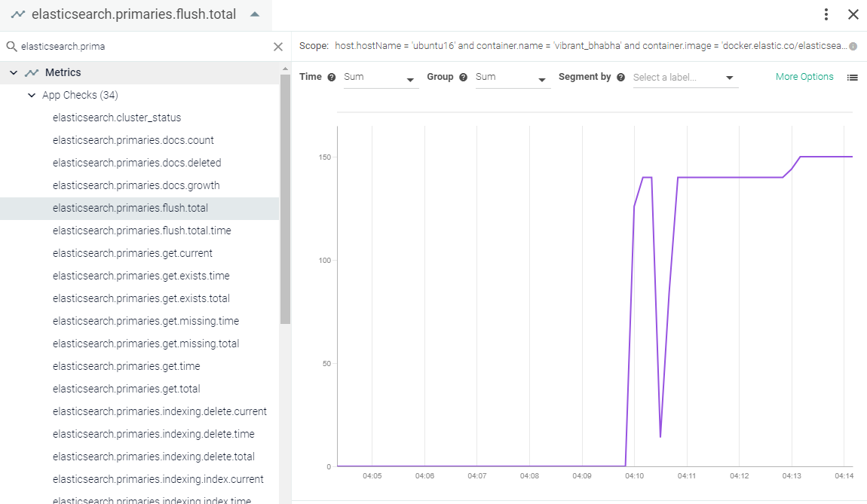Click the metric list scrollbar

285,199
